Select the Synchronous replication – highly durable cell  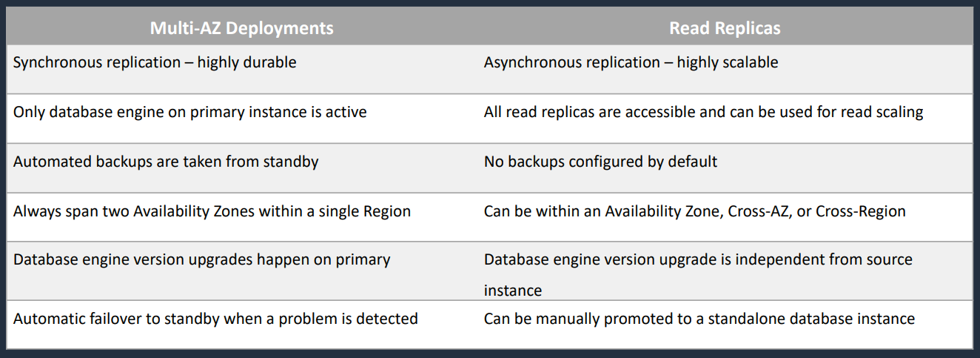point(241,69)
